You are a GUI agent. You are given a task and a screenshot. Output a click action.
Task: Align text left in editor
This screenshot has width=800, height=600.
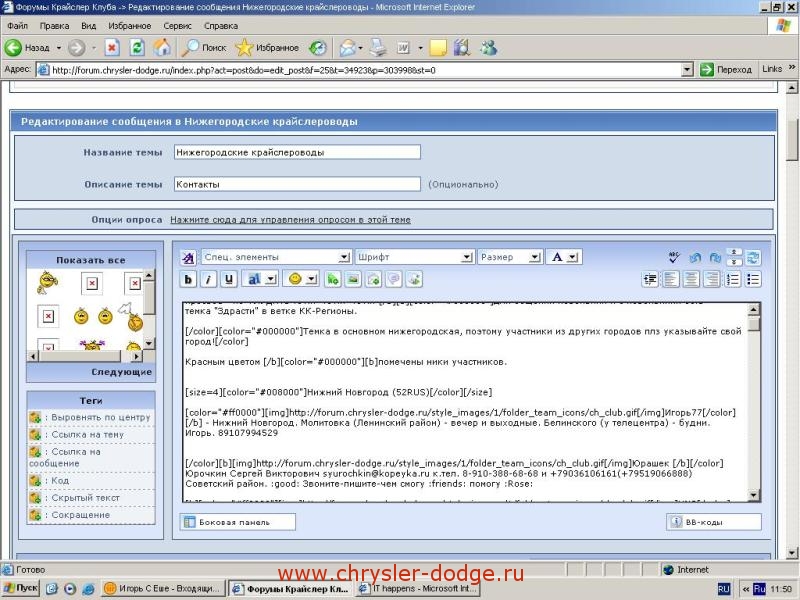[x=670, y=279]
